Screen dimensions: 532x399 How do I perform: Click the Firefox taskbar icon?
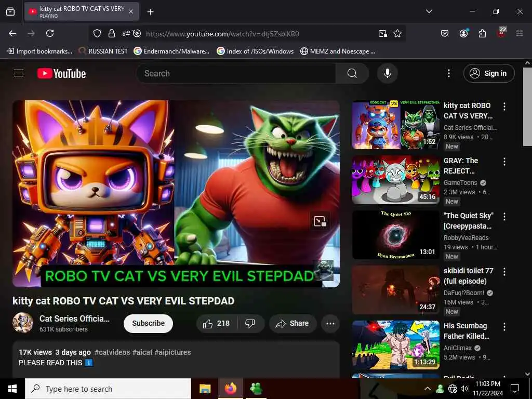230,389
